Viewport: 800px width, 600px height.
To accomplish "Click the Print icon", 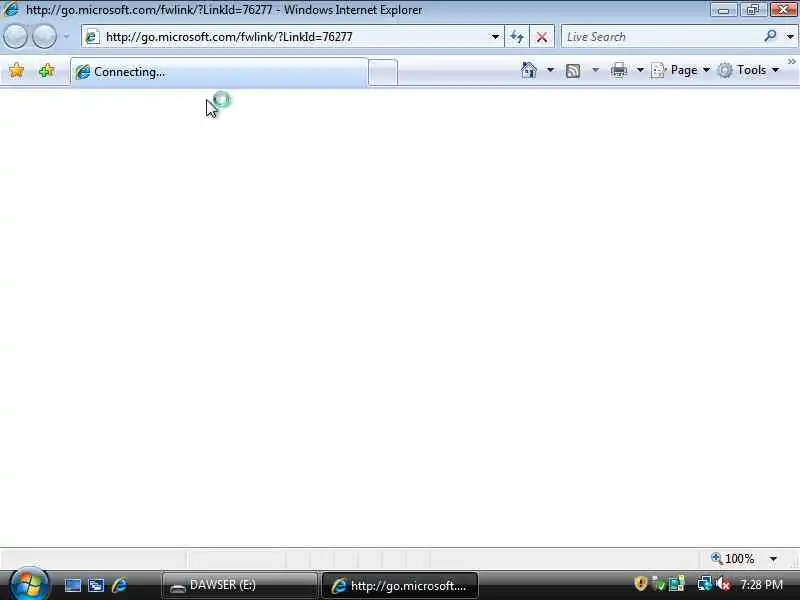I will tap(618, 70).
